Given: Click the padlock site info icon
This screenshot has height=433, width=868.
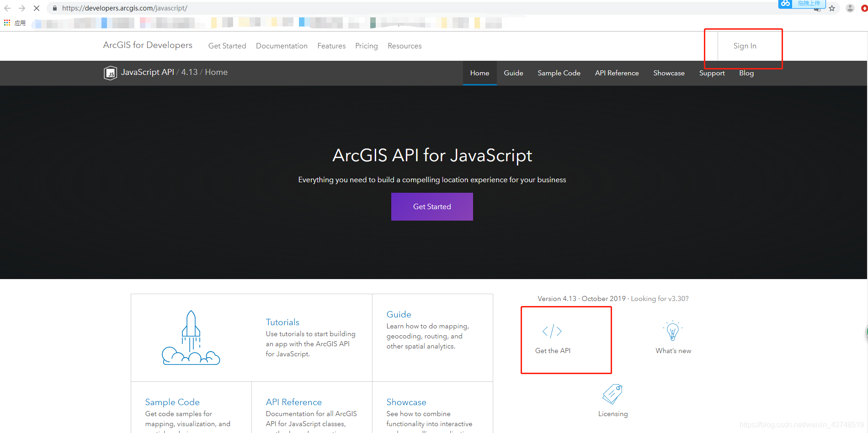Looking at the screenshot, I should click(55, 8).
